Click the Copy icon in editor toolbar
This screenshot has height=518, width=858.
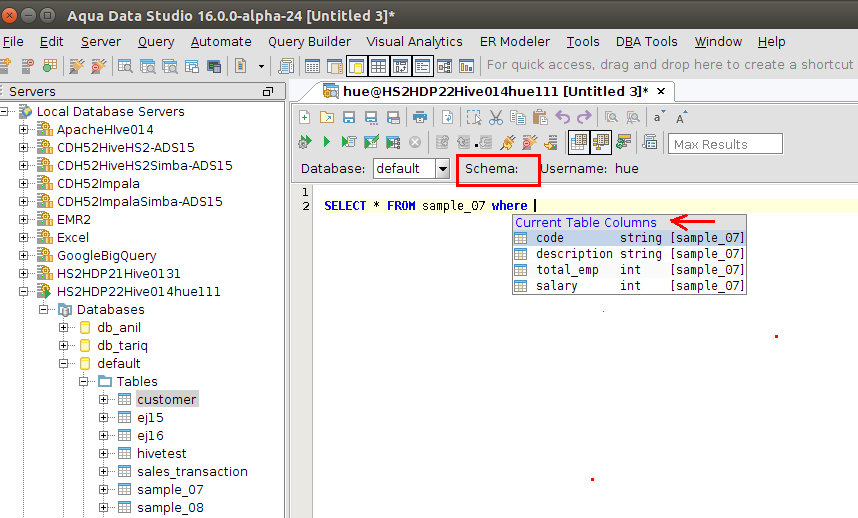point(517,117)
